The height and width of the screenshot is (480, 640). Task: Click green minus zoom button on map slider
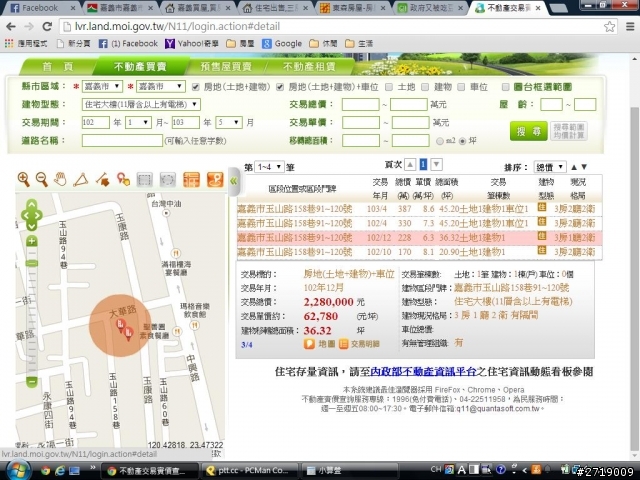[32, 382]
